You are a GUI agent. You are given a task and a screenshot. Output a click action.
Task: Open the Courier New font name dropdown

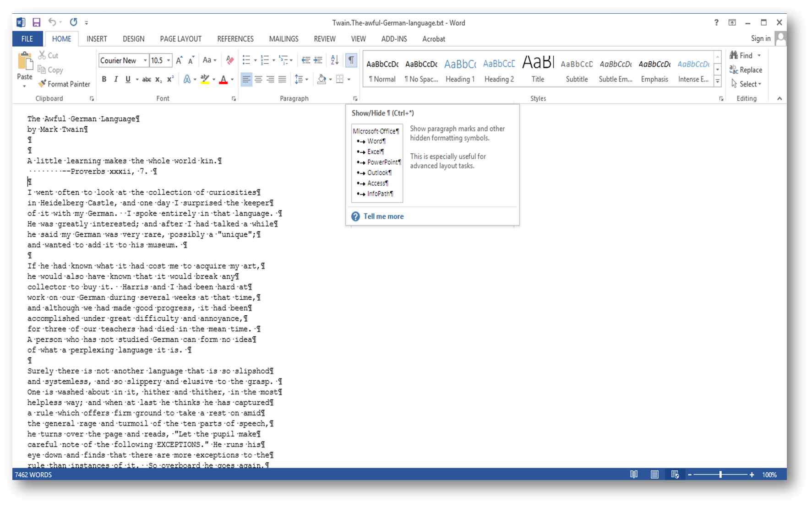pyautogui.click(x=145, y=60)
